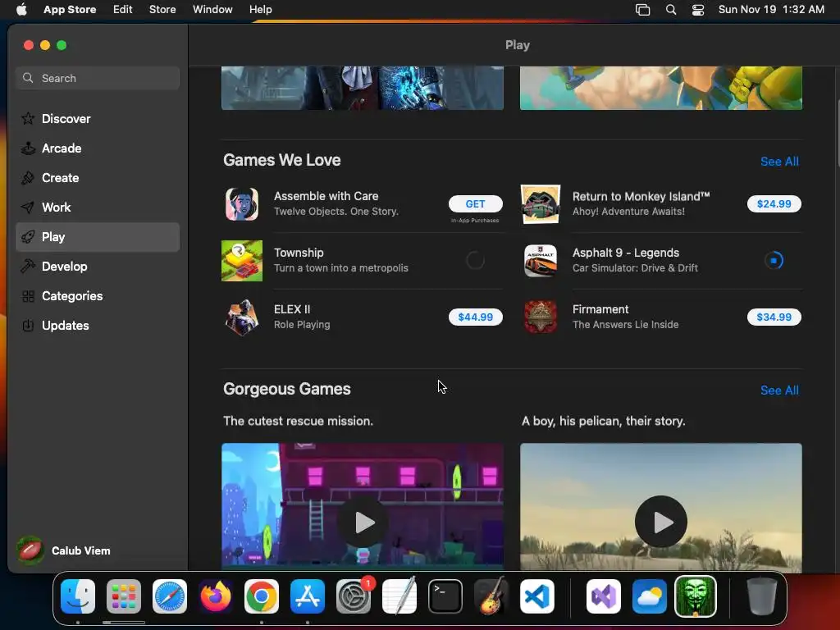Open the Edit menu
The image size is (840, 630).
pos(123,10)
